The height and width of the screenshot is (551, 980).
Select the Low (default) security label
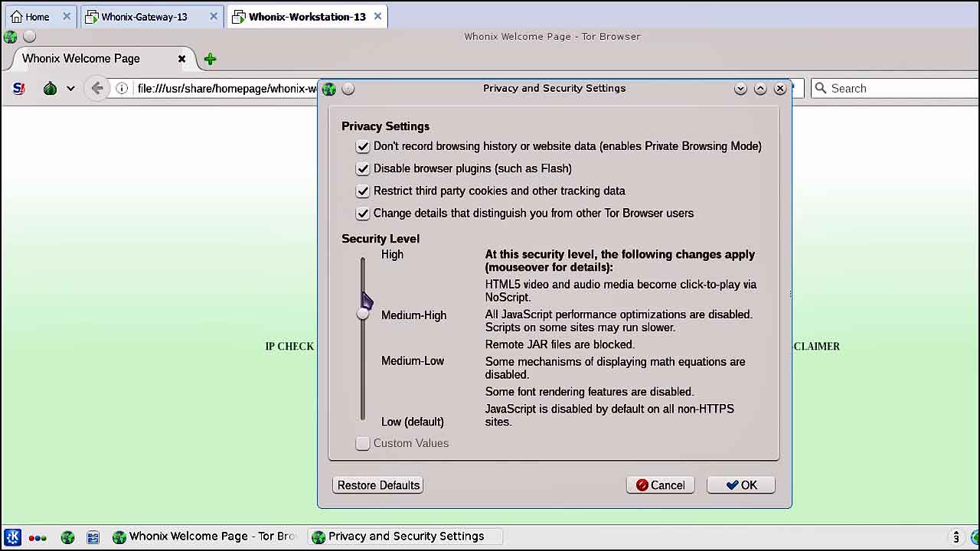click(x=413, y=422)
